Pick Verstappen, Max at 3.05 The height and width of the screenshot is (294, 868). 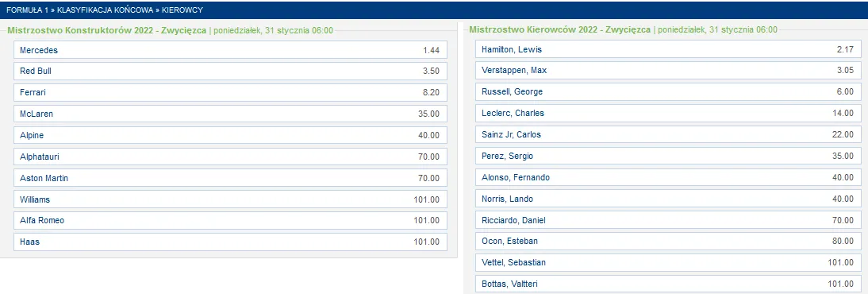tap(668, 71)
